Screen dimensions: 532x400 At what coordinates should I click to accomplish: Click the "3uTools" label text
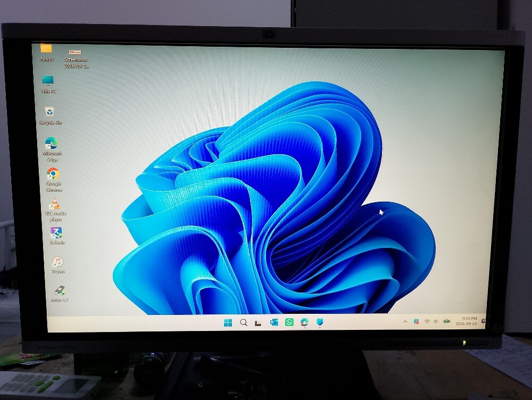(57, 243)
